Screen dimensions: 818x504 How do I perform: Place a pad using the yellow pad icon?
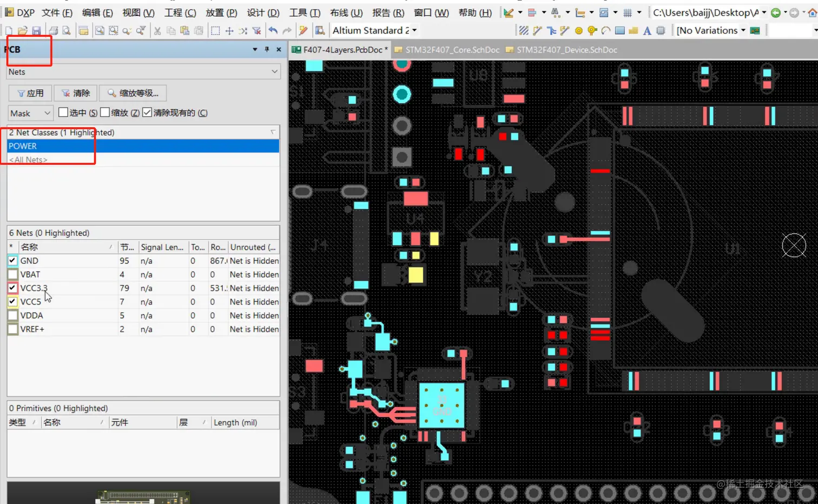[579, 31]
